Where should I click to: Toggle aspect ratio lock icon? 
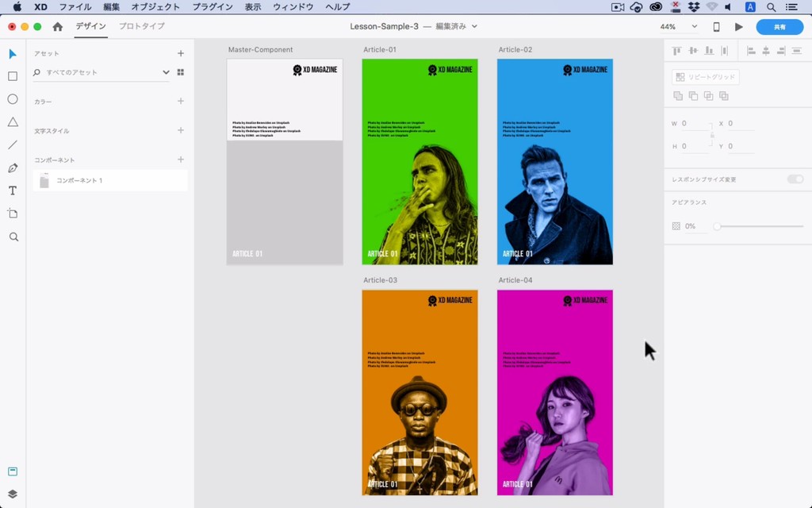[712, 135]
